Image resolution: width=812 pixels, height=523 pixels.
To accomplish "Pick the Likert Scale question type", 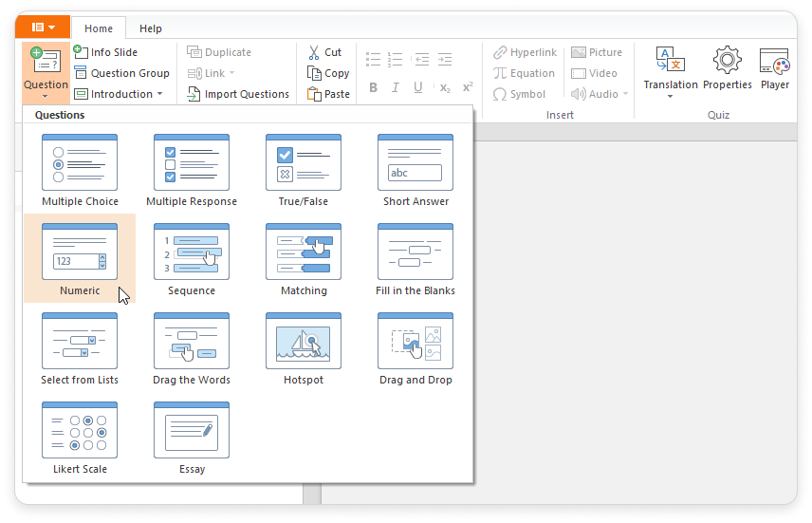I will point(80,438).
